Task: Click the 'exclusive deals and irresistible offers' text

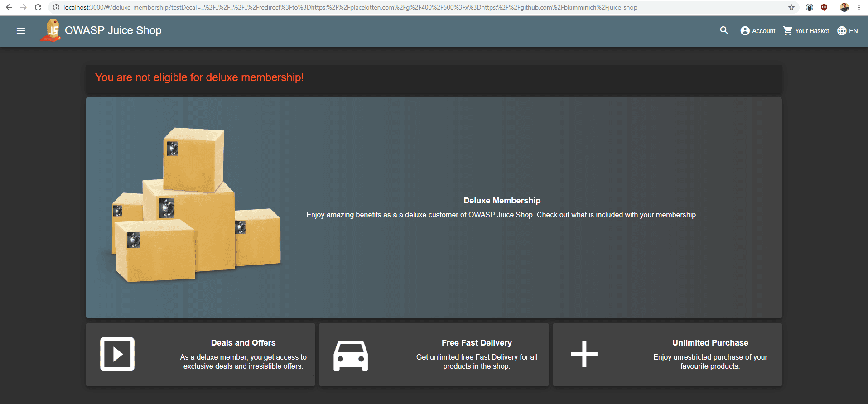Action: click(243, 366)
